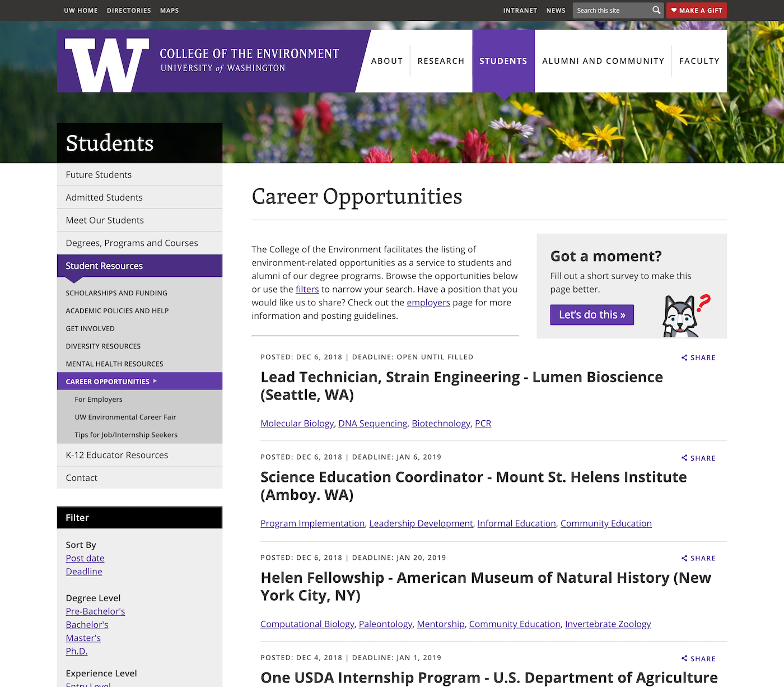Screen dimensions: 784x687
Task: Focus the Search this site field
Action: click(612, 10)
